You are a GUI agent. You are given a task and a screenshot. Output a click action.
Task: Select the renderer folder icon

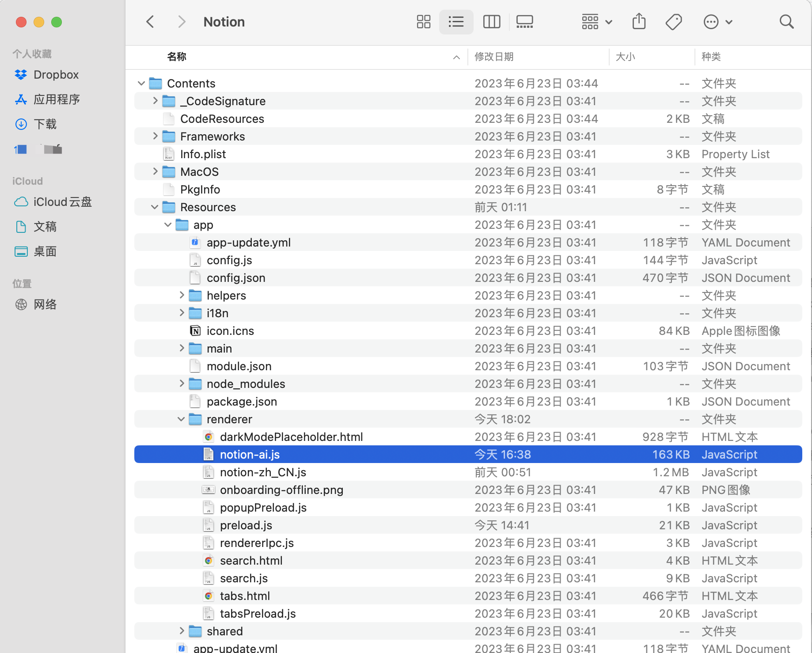(x=195, y=419)
